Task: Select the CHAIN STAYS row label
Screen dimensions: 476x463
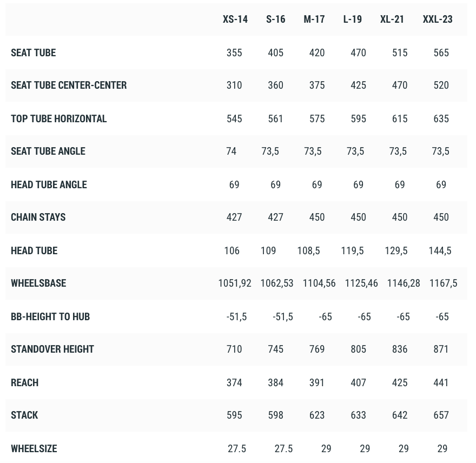Action: (x=38, y=217)
